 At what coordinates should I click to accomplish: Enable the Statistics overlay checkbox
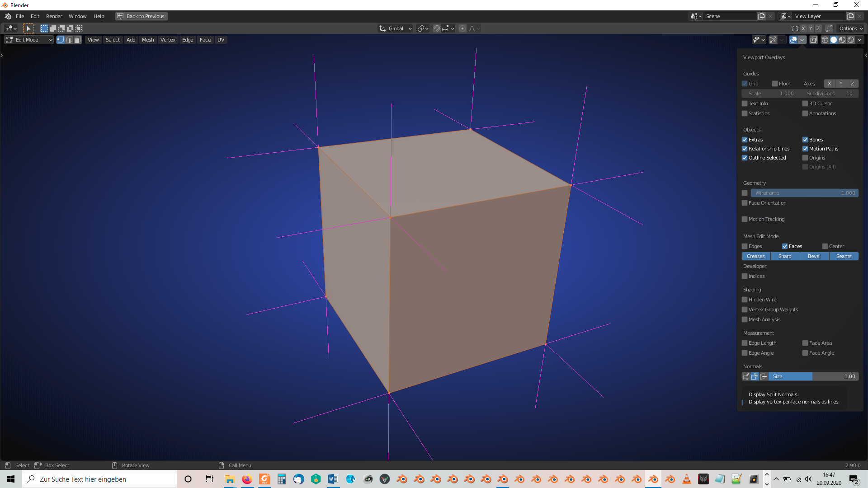[745, 113]
